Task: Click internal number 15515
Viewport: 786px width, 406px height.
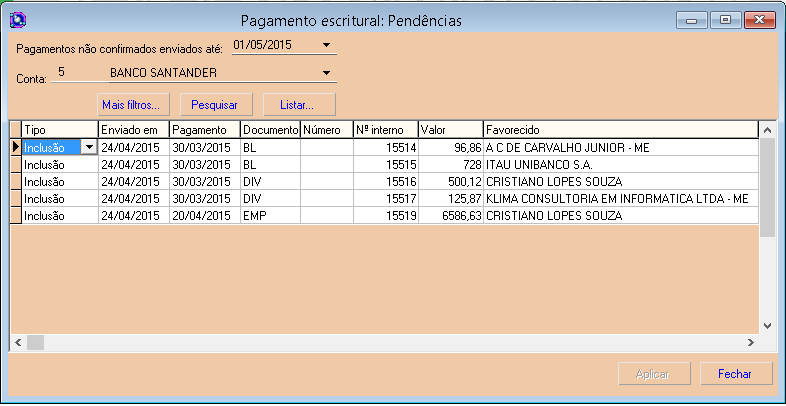Action: click(386, 164)
